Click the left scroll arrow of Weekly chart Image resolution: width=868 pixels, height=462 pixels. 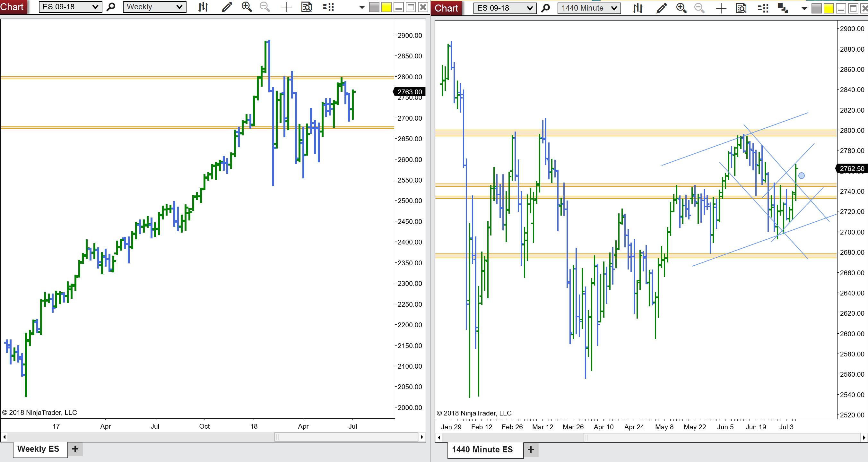[4, 437]
